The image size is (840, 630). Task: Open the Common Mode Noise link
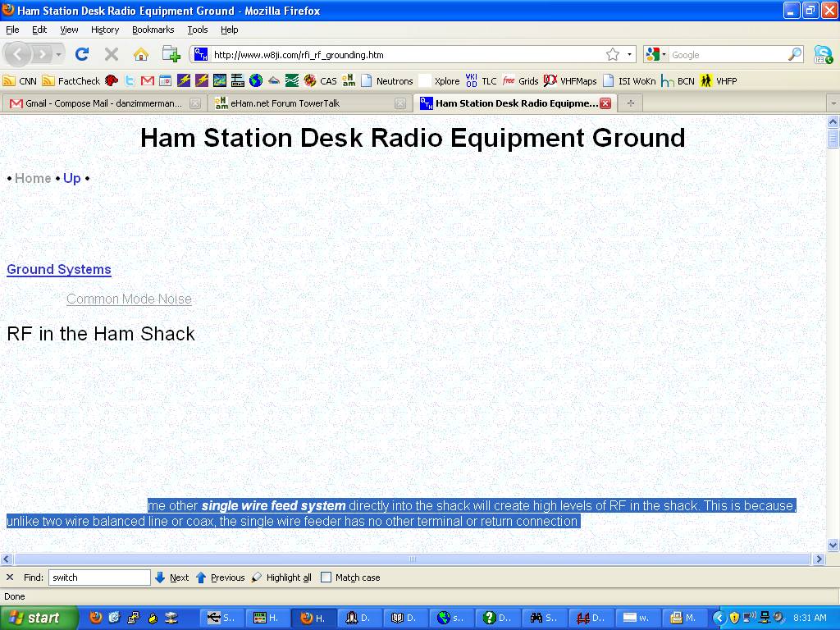coord(129,299)
